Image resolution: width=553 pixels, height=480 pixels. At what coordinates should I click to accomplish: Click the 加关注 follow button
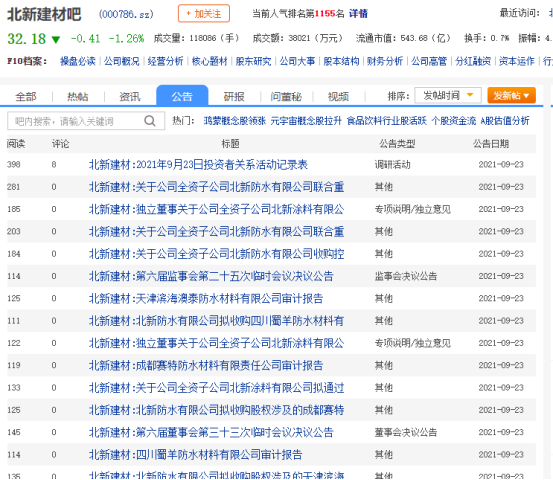pyautogui.click(x=204, y=14)
